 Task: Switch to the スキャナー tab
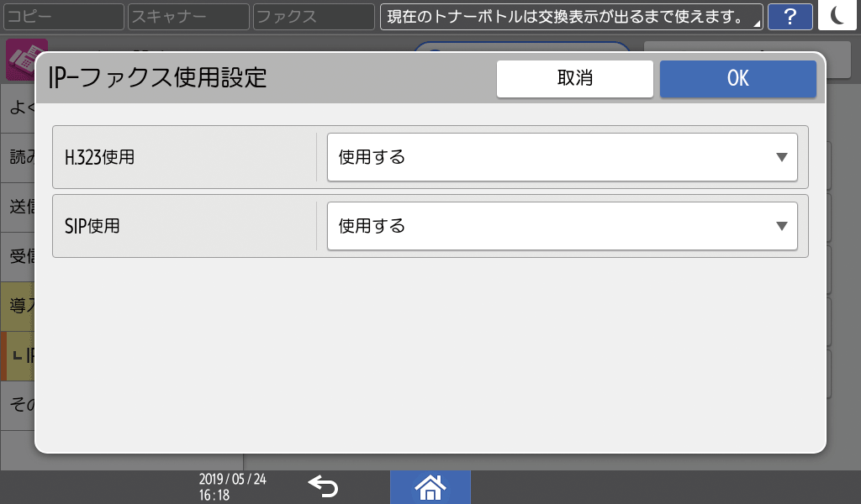pyautogui.click(x=187, y=16)
